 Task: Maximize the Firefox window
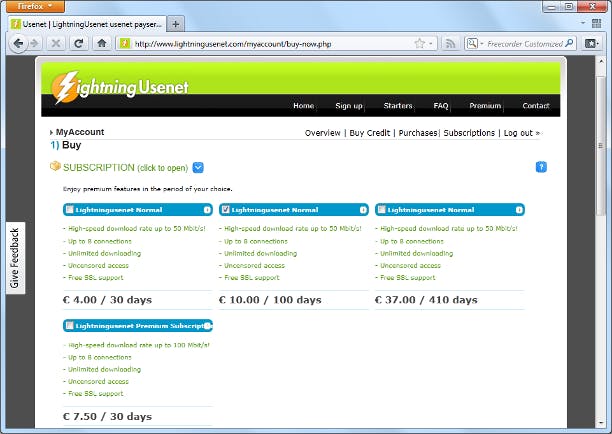(569, 6)
